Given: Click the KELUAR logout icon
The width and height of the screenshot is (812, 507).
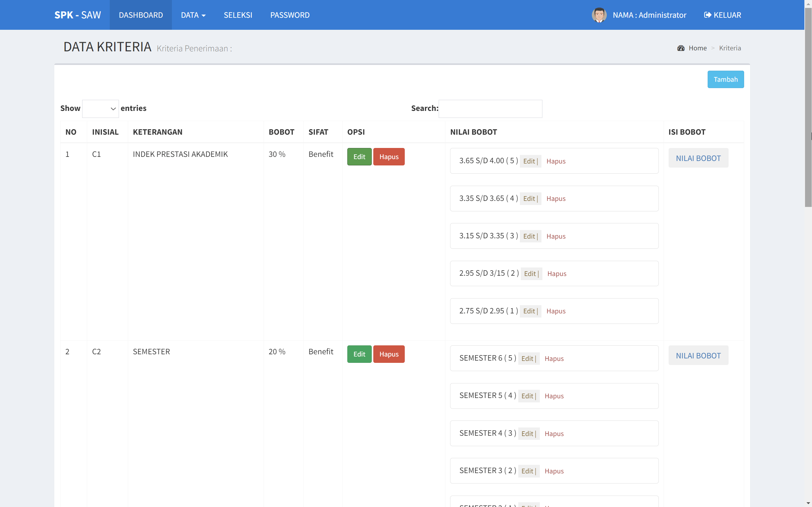Looking at the screenshot, I should 707,15.
